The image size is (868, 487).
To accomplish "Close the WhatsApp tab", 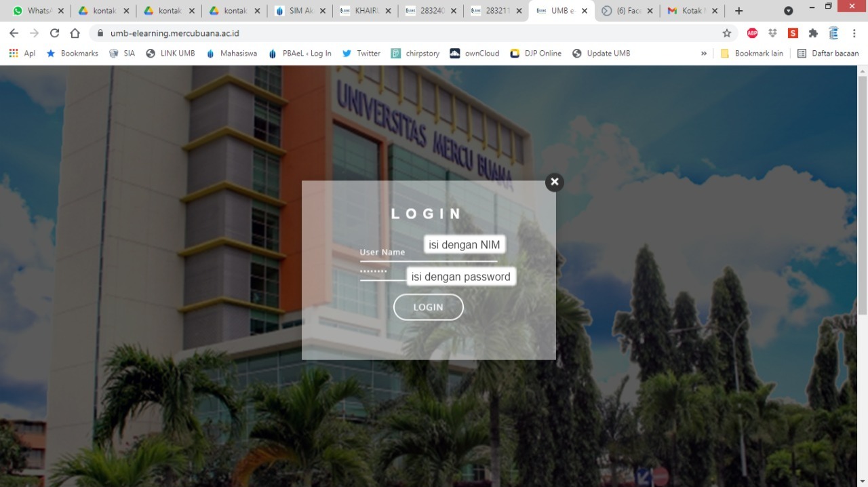I will click(x=60, y=11).
